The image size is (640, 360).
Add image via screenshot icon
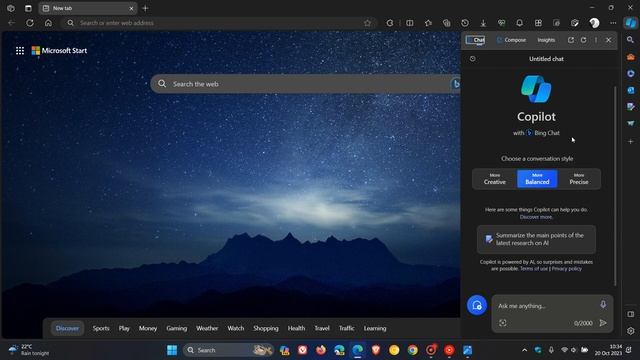[503, 323]
